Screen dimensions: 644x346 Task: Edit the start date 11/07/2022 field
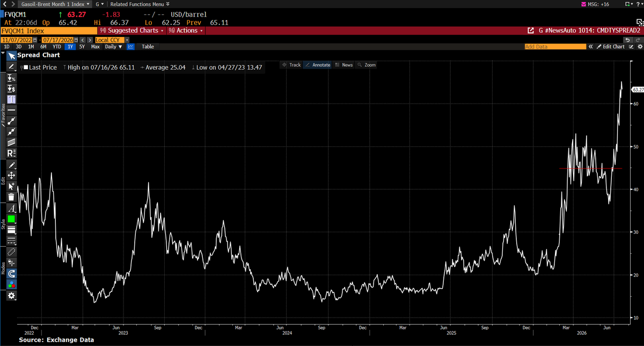[x=16, y=40]
